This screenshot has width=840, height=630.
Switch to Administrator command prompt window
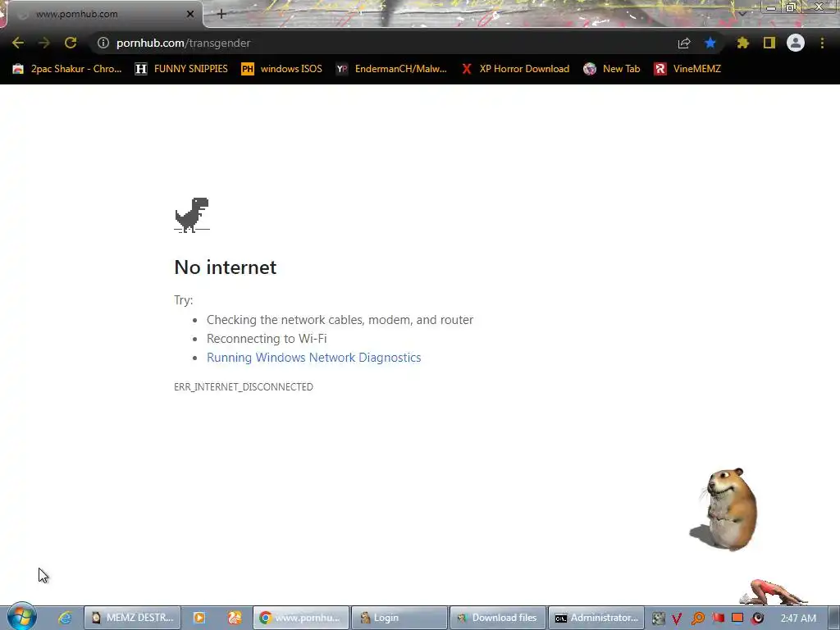(596, 618)
